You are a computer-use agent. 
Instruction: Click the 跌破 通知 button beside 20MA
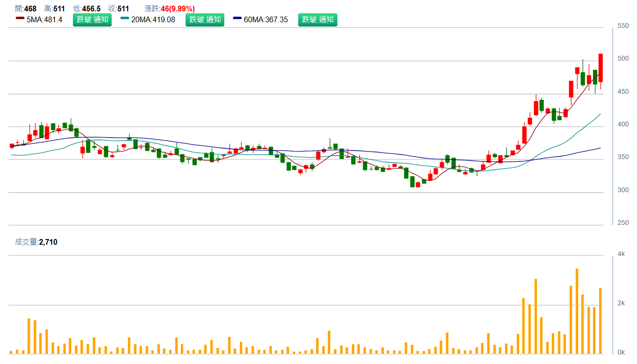[x=205, y=20]
